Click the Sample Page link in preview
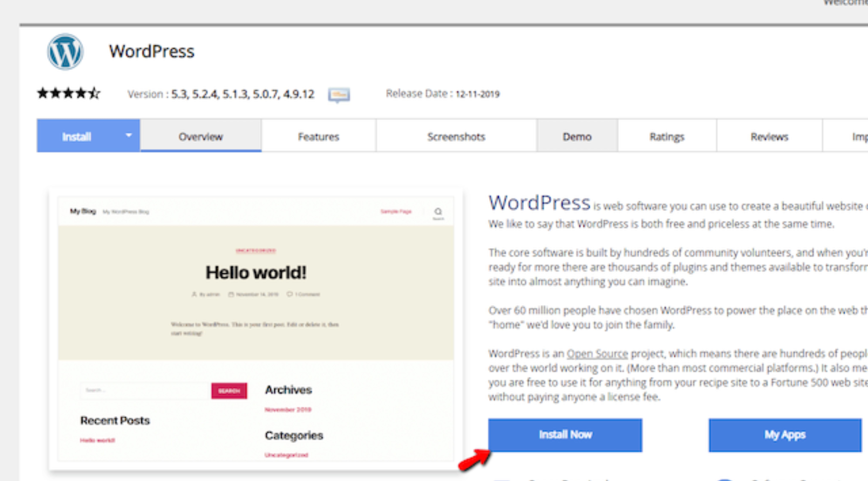868x481 pixels. 396,212
